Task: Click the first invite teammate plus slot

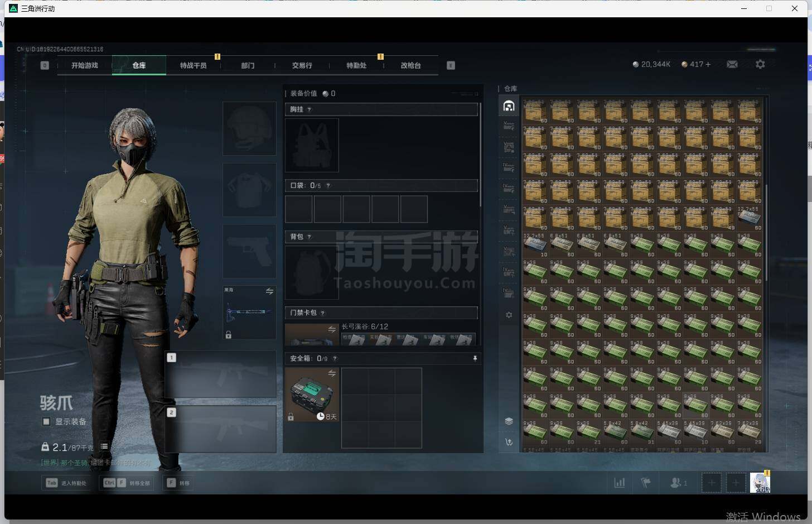Action: (x=711, y=483)
